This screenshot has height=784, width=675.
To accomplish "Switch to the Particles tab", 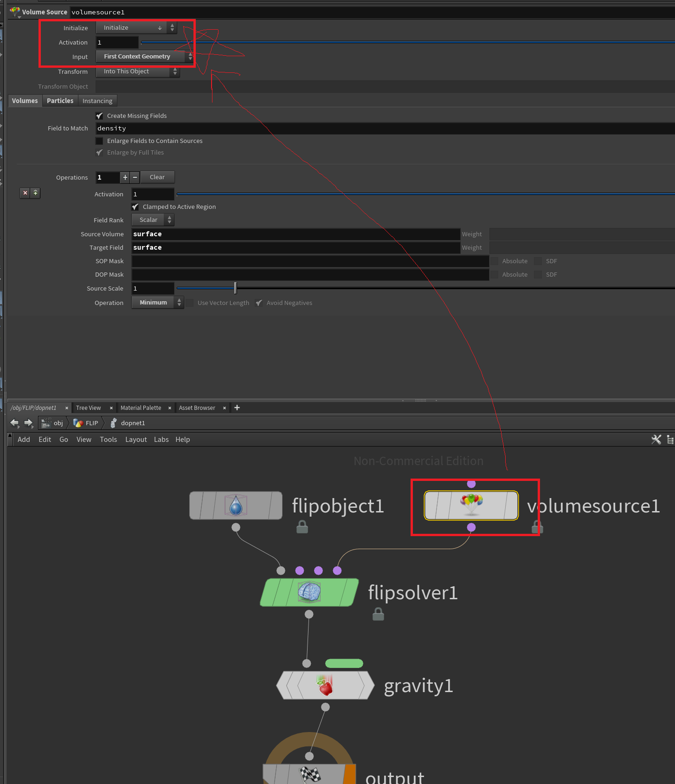I will [x=60, y=101].
